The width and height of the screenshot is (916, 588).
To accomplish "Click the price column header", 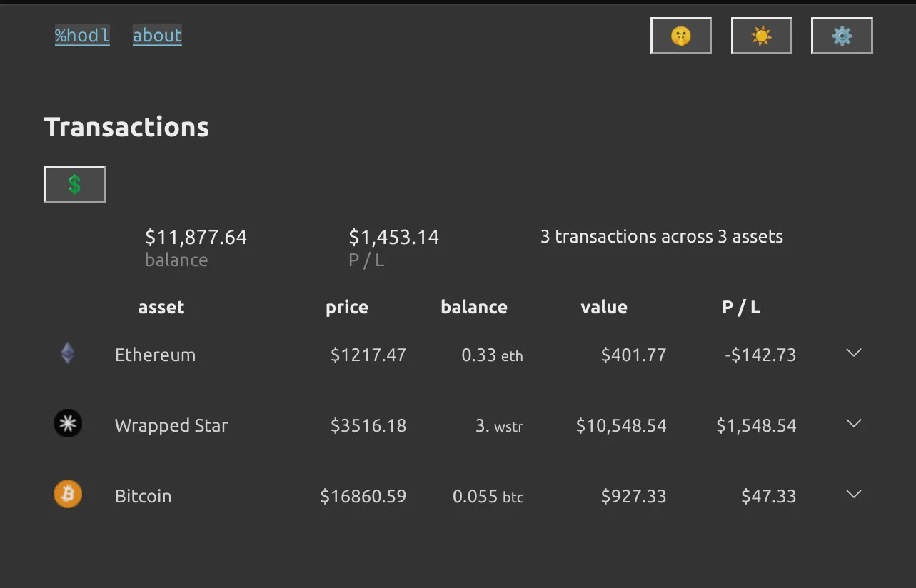I will click(x=347, y=308).
